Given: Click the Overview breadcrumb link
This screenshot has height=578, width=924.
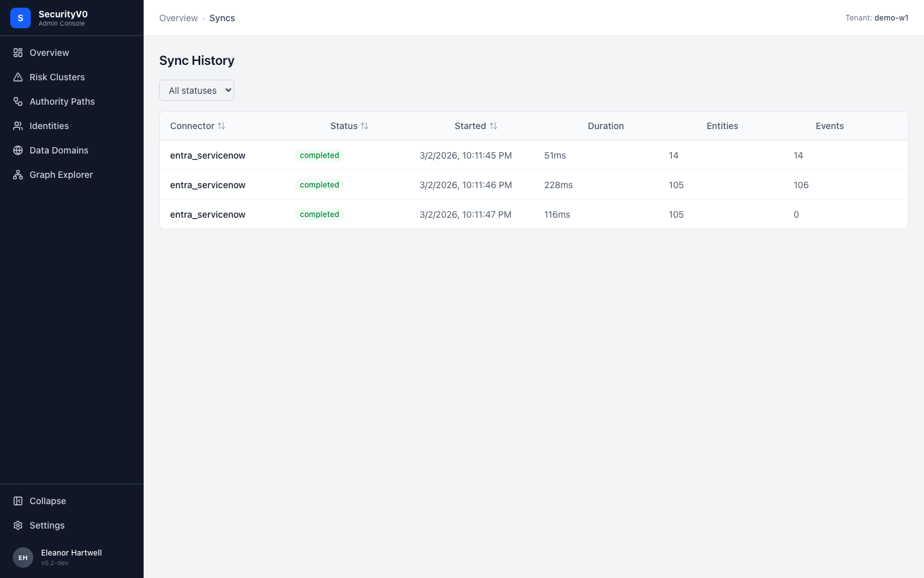Looking at the screenshot, I should point(178,18).
